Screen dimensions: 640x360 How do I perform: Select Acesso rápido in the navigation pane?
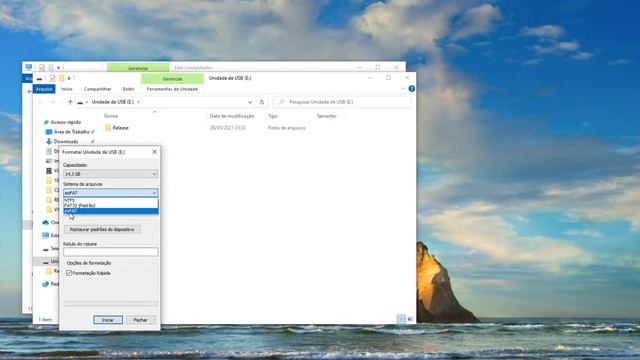click(x=66, y=122)
